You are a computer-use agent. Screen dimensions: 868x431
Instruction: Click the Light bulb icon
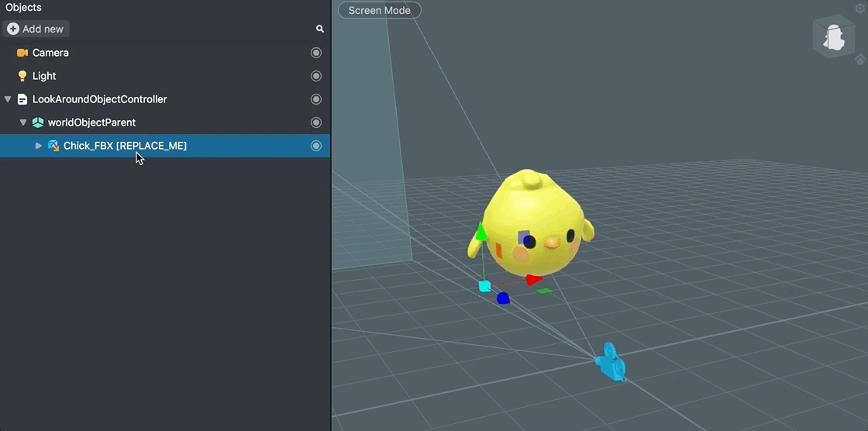click(x=22, y=76)
